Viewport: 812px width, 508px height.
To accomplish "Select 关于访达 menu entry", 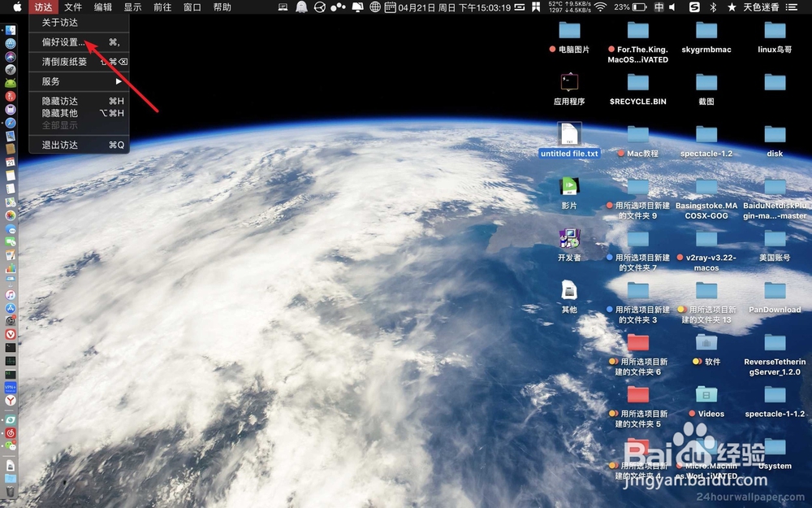I will 79,22.
